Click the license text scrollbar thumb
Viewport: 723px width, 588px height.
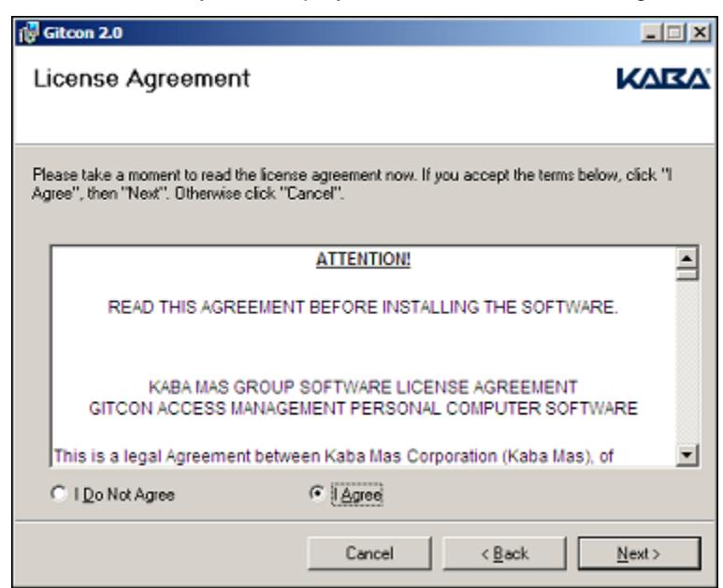click(687, 275)
